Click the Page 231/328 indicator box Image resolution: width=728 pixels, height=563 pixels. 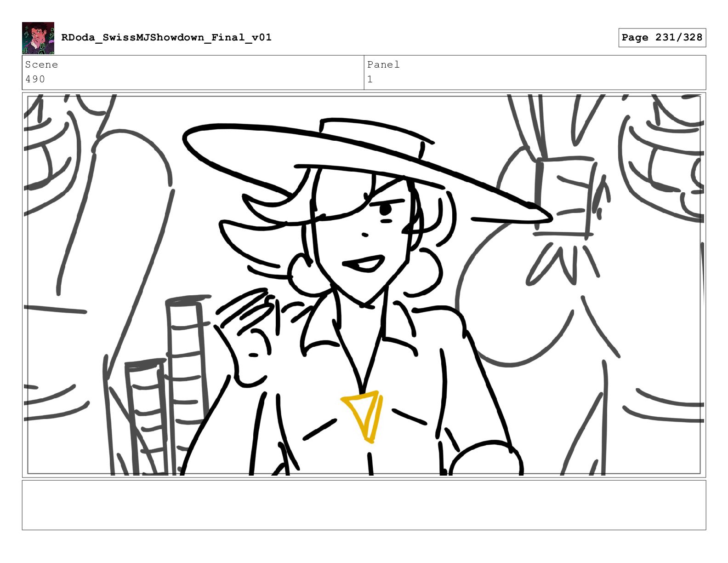coord(662,37)
